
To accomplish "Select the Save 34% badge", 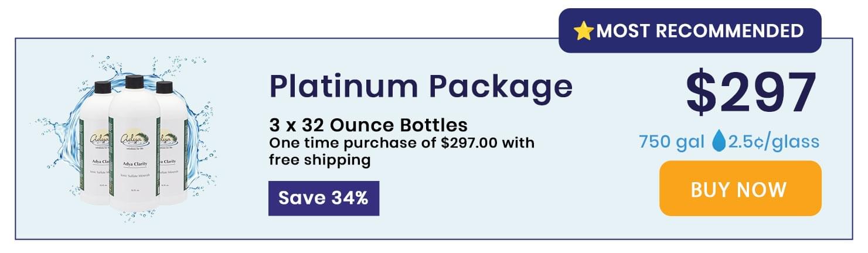I will pyautogui.click(x=324, y=198).
